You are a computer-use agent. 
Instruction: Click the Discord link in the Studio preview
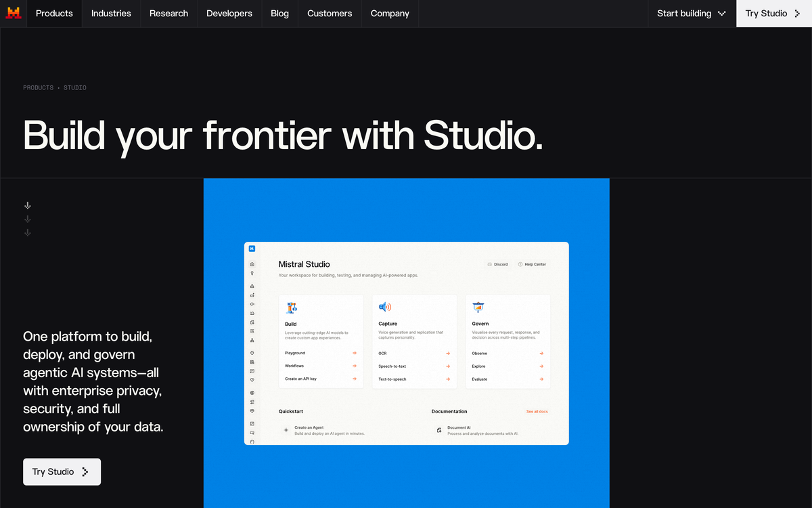(498, 264)
